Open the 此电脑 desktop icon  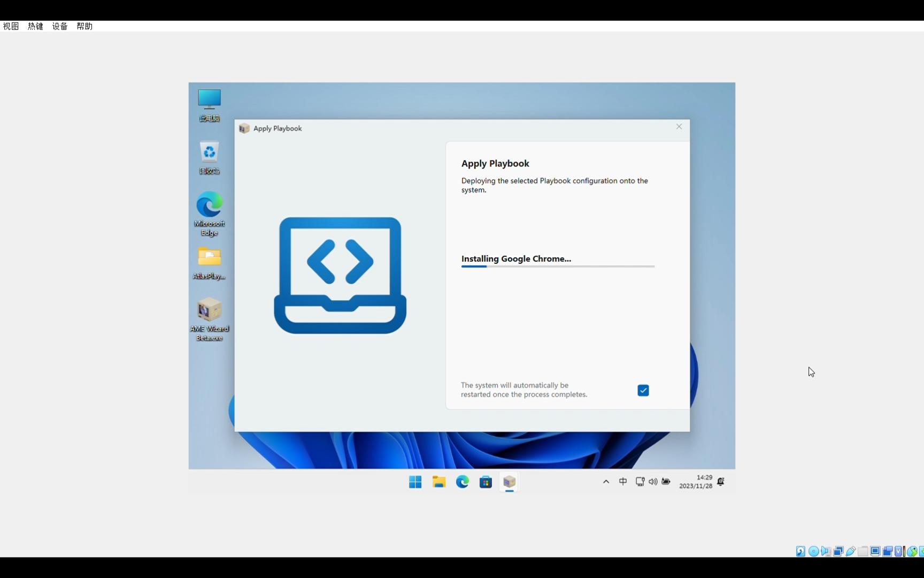209,105
